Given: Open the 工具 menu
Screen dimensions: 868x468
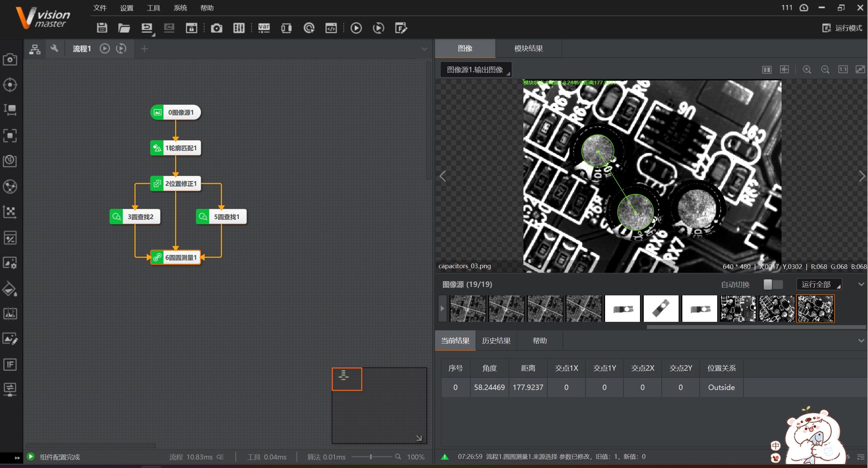Looking at the screenshot, I should point(153,8).
